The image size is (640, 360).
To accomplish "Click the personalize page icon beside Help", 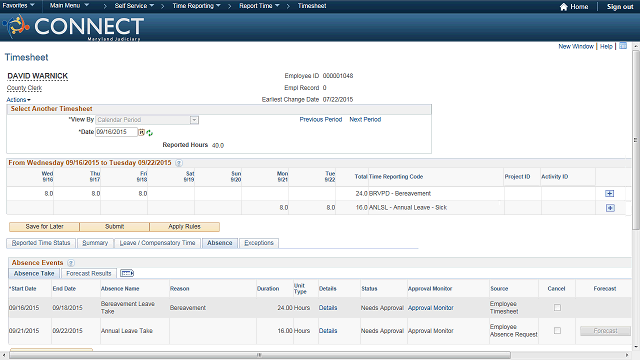I will pyautogui.click(x=623, y=46).
